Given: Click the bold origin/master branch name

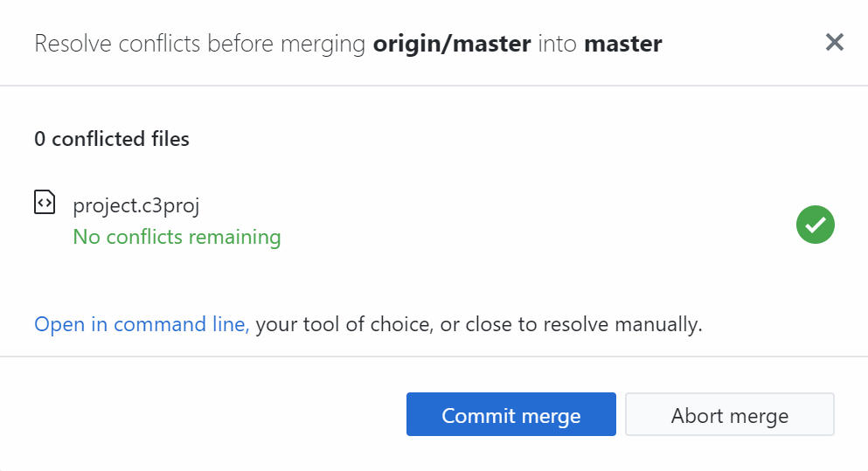Looking at the screenshot, I should (452, 44).
